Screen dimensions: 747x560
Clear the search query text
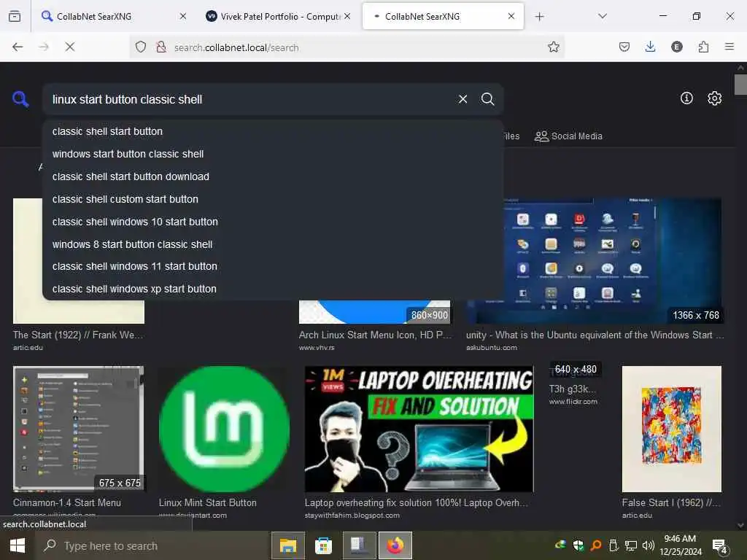[x=462, y=99]
